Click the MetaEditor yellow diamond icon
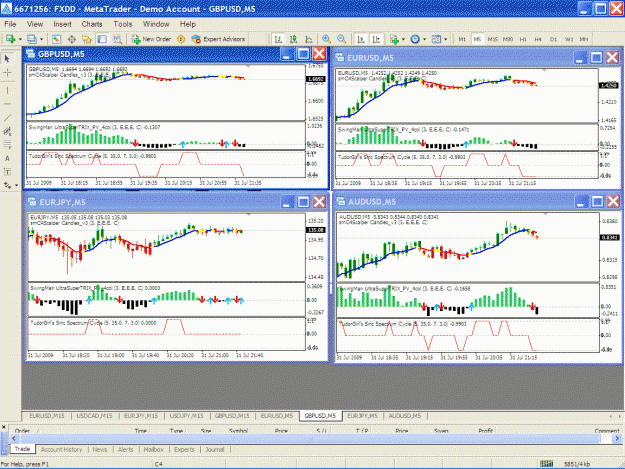Viewport: 625px width, 469px height. [181, 39]
